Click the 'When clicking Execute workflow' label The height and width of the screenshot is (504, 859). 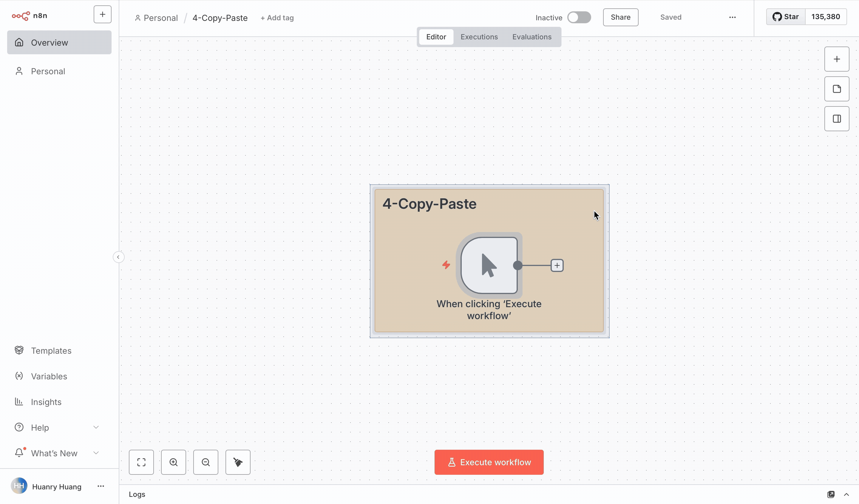[489, 310]
